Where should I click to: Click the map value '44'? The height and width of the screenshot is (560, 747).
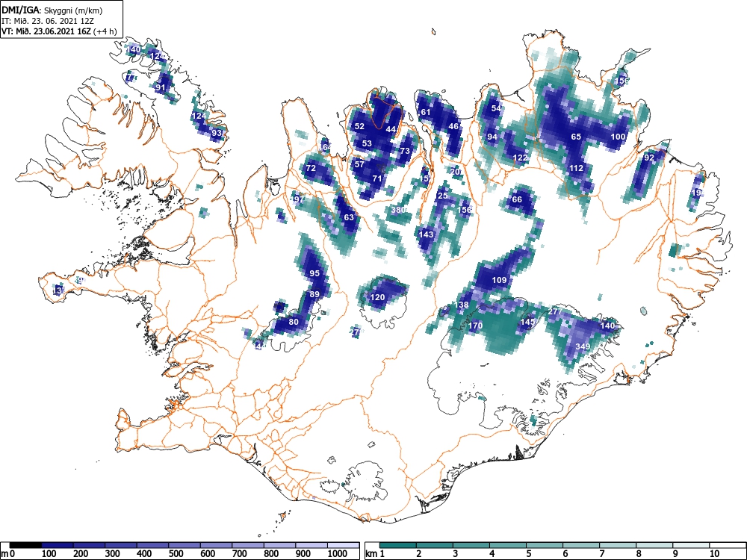[391, 129]
